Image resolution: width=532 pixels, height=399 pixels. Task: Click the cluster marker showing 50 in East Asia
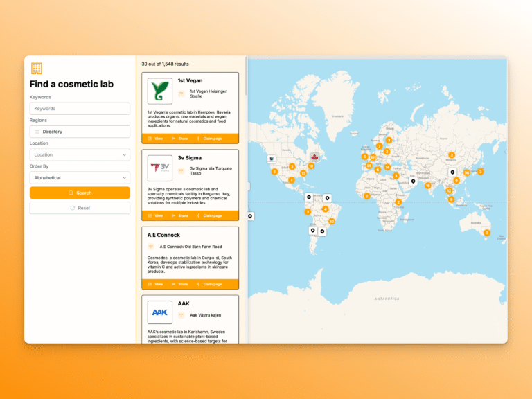[x=467, y=172]
